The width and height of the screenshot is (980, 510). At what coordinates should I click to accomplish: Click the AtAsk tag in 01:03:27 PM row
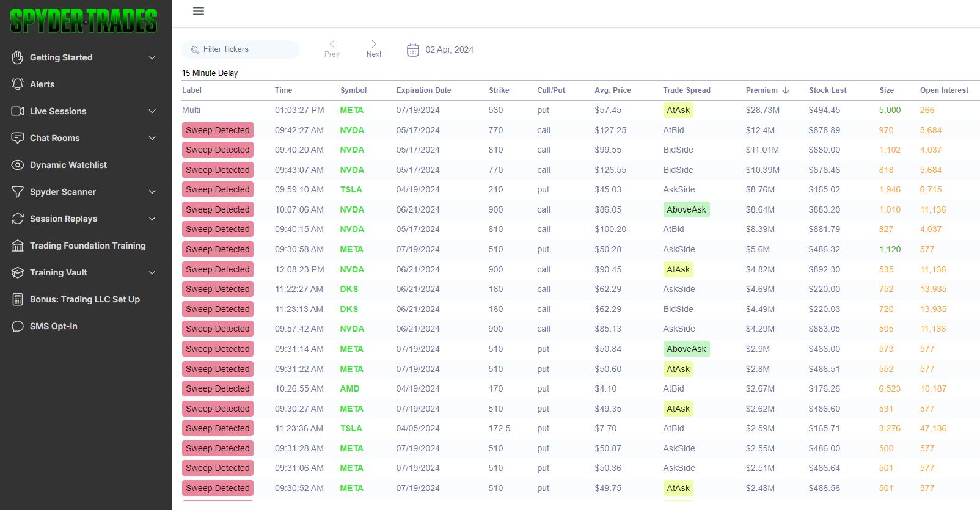678,110
